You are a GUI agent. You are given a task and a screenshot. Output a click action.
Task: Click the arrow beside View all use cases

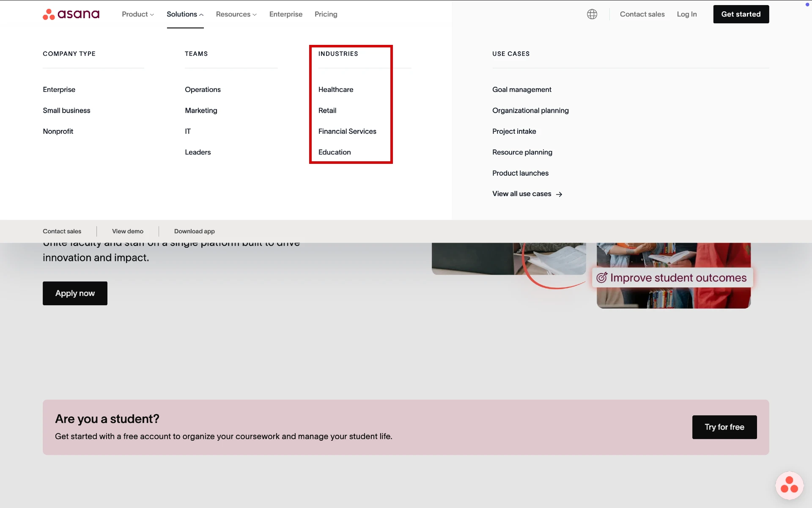click(x=559, y=194)
